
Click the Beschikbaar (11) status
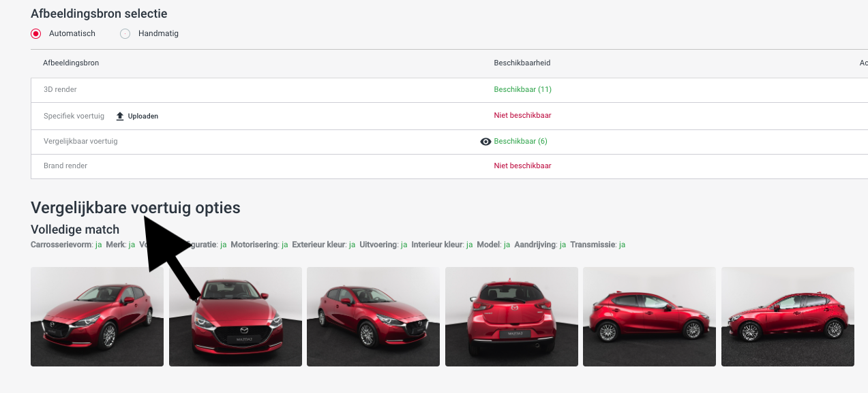(522, 89)
